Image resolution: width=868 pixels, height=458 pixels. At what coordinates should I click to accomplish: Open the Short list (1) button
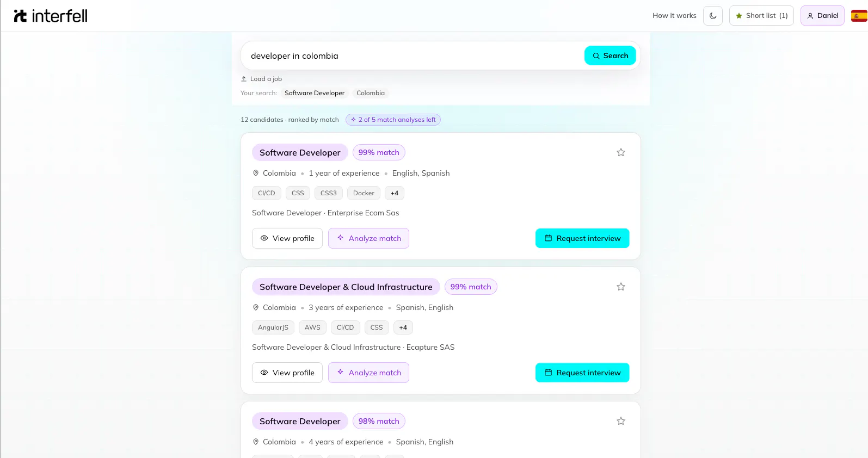click(761, 16)
